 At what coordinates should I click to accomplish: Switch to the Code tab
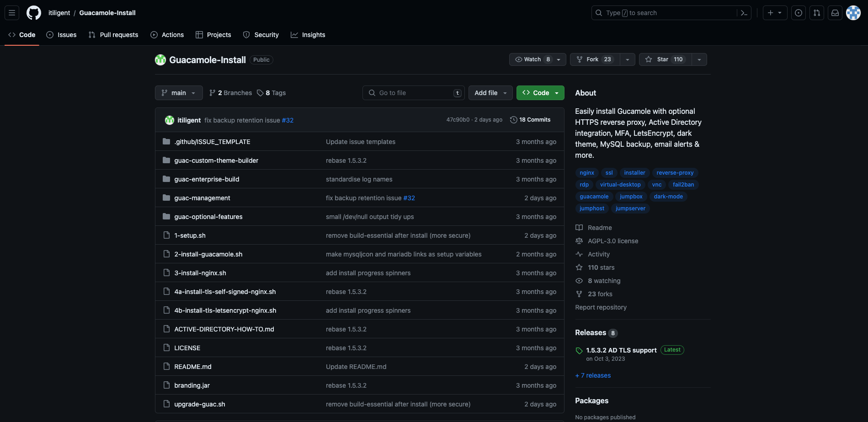(22, 35)
